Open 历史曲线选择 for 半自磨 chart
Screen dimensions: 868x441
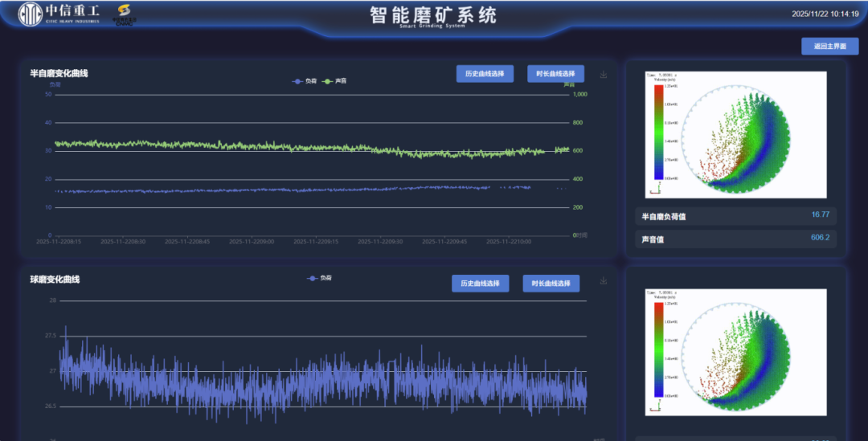[485, 74]
